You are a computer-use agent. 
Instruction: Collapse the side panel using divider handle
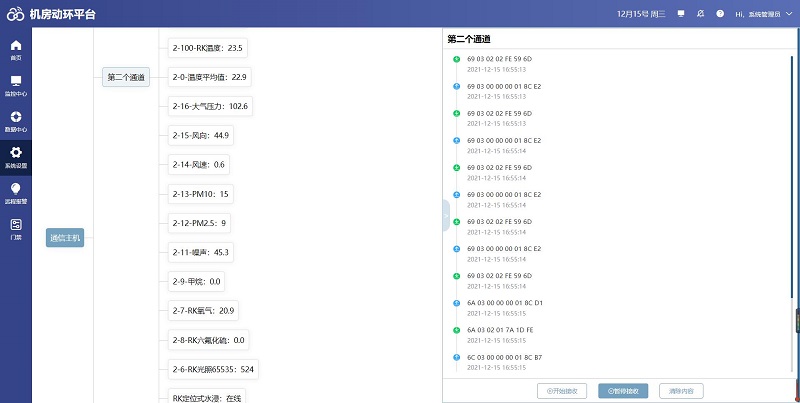(446, 215)
